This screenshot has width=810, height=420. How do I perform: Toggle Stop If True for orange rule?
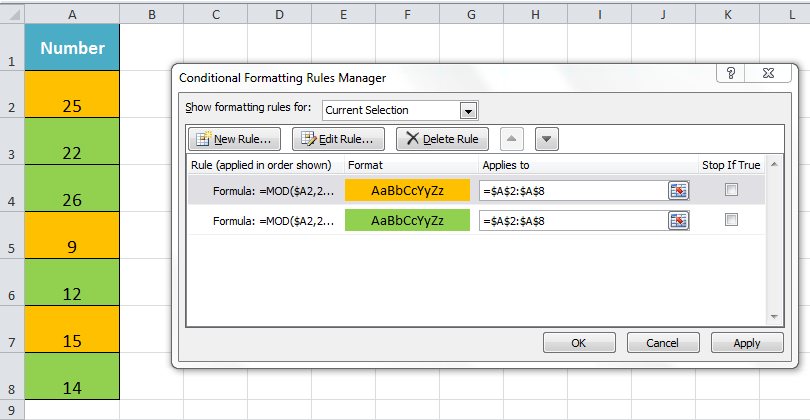(731, 190)
